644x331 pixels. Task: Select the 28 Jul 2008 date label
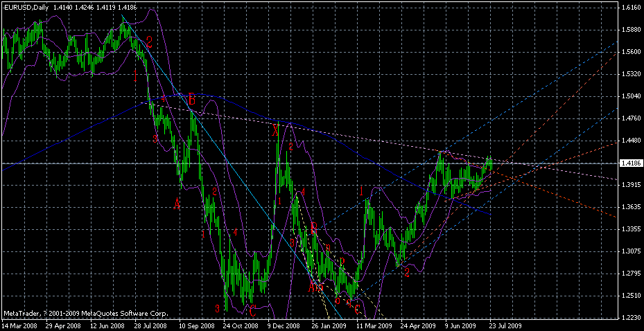point(152,325)
